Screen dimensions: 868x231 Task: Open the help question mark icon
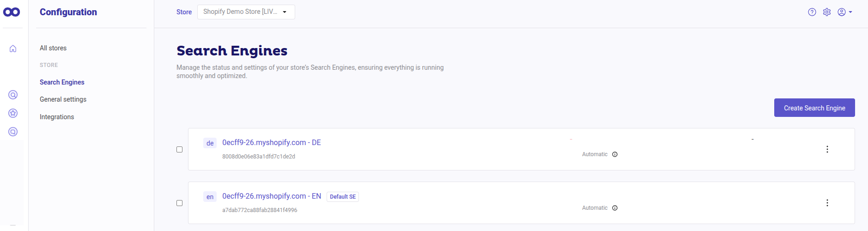coord(812,12)
